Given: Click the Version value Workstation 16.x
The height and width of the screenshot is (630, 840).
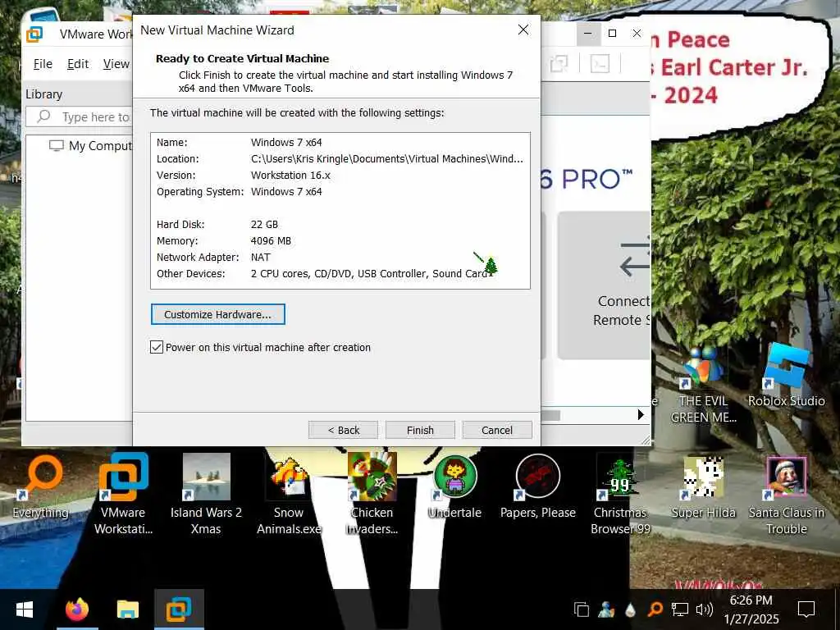Looking at the screenshot, I should 290,176.
